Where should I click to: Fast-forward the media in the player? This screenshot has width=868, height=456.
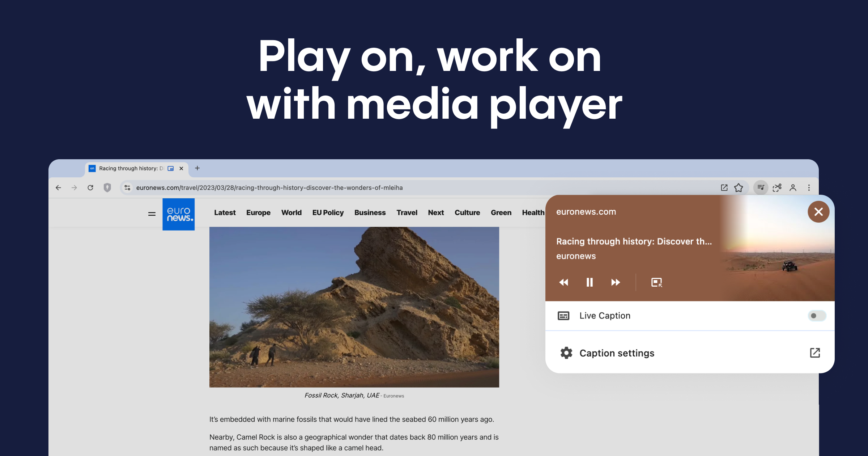point(616,283)
